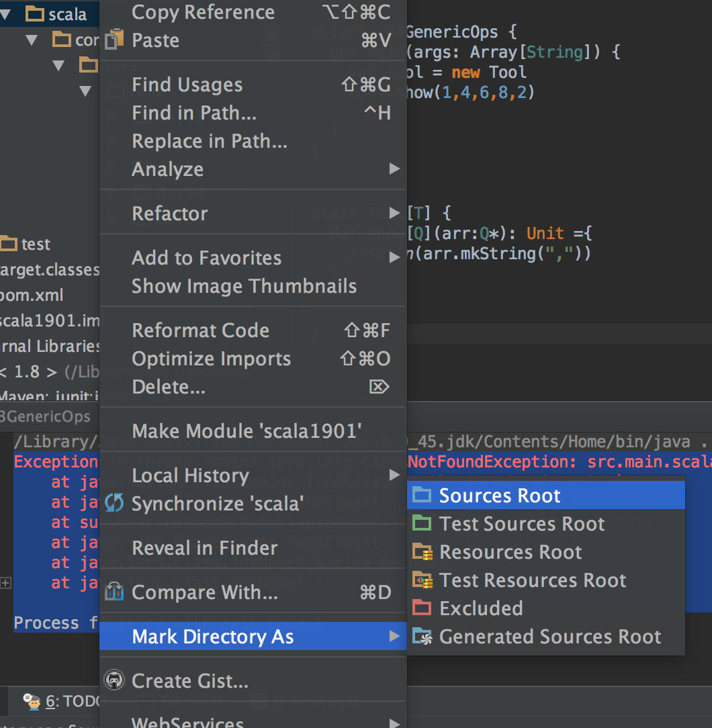The height and width of the screenshot is (728, 712).
Task: Click the Paste clipboard icon
Action: (x=114, y=40)
